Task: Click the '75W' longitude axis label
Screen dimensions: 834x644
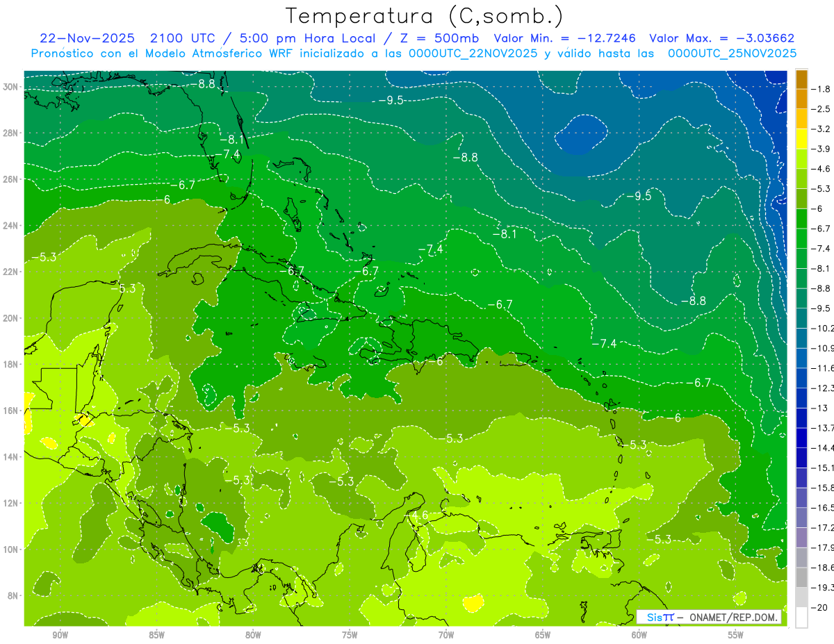Action: coord(350,636)
